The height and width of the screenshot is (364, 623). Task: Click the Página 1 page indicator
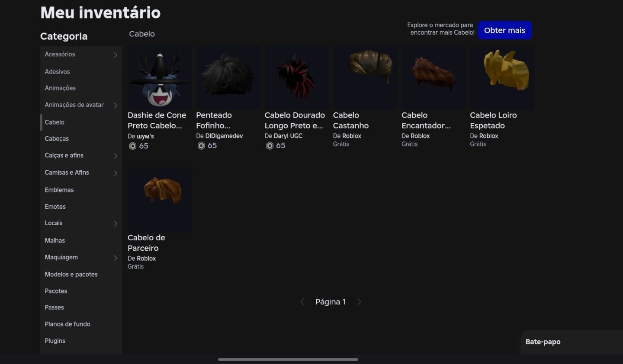(331, 302)
